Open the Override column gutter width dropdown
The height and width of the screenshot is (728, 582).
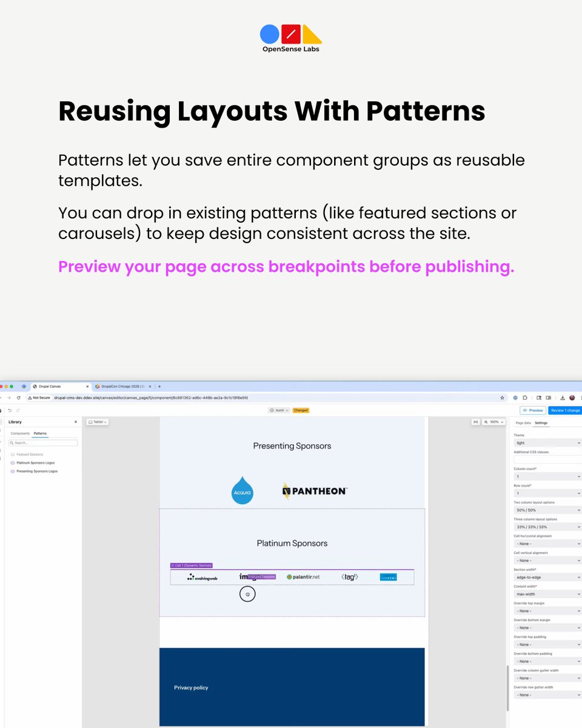point(547,678)
